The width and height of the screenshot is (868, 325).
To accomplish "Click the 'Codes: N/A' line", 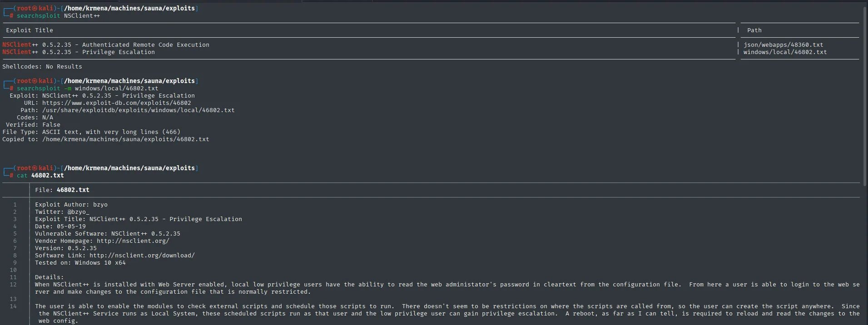I will (x=35, y=118).
